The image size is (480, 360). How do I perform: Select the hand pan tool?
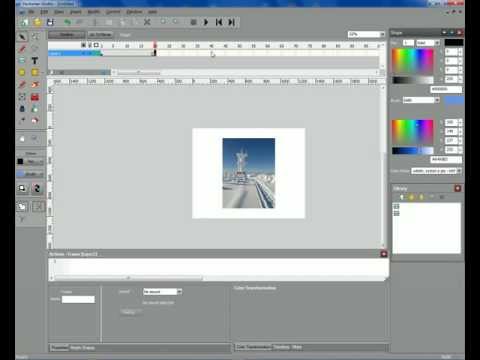22,139
